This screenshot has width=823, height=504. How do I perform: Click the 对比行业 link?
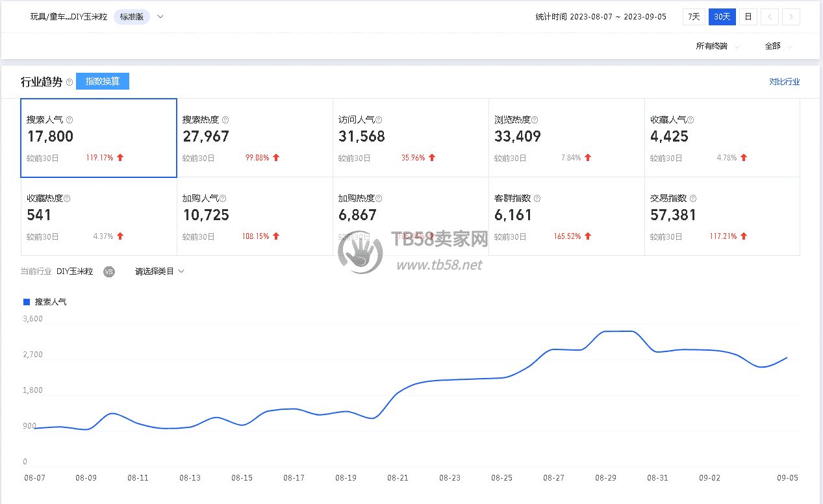pos(785,82)
